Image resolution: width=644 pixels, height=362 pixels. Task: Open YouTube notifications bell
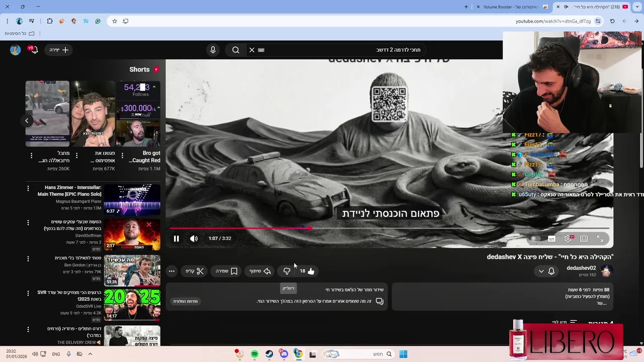[34, 50]
